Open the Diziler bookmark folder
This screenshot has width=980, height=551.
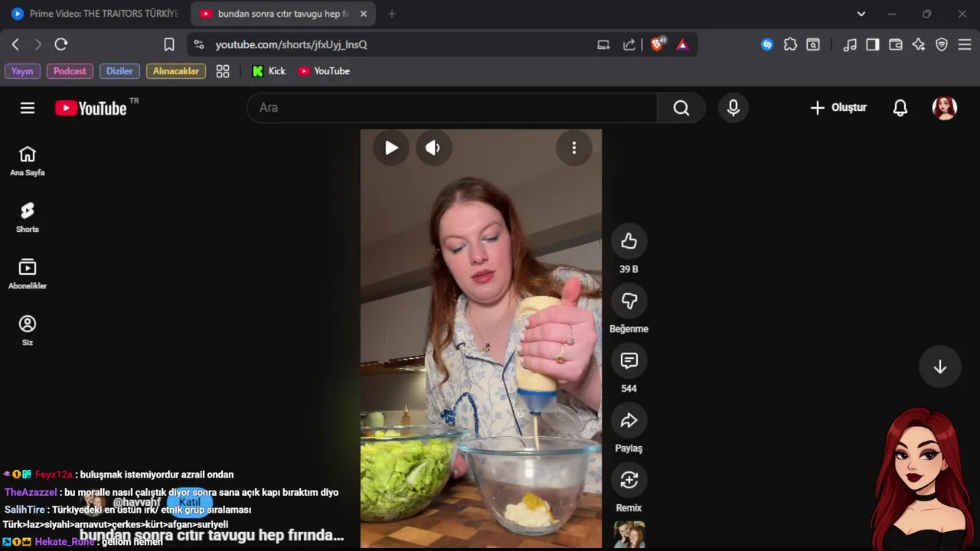(119, 71)
